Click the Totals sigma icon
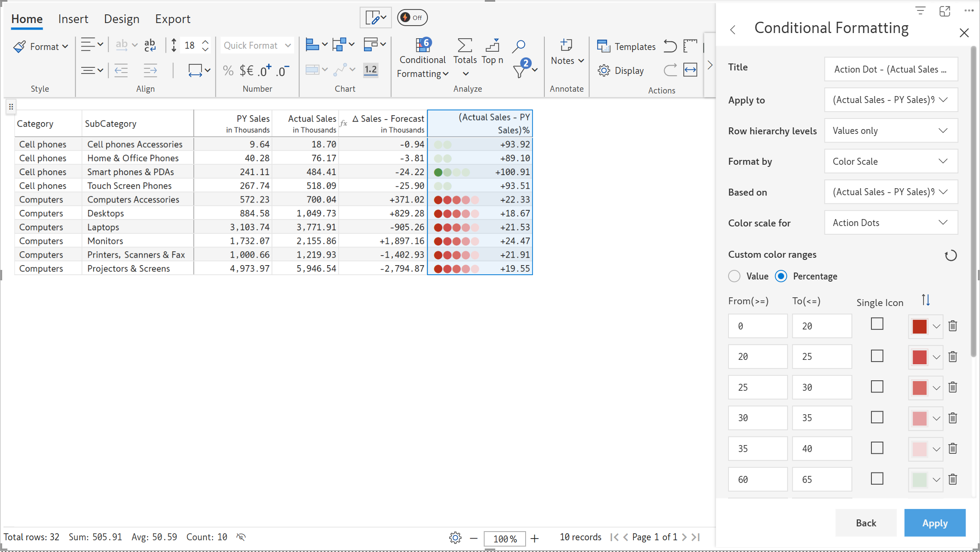This screenshot has height=552, width=980. (465, 46)
